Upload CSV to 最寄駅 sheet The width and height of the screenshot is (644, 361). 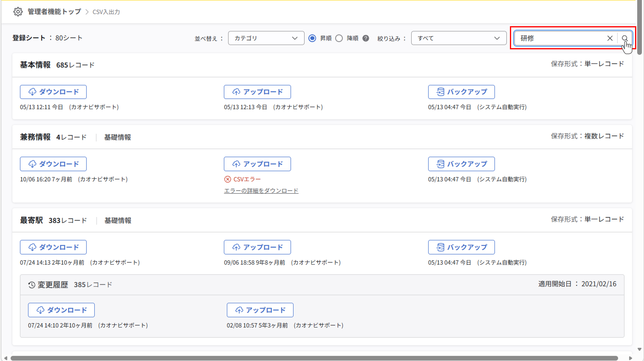(x=257, y=247)
